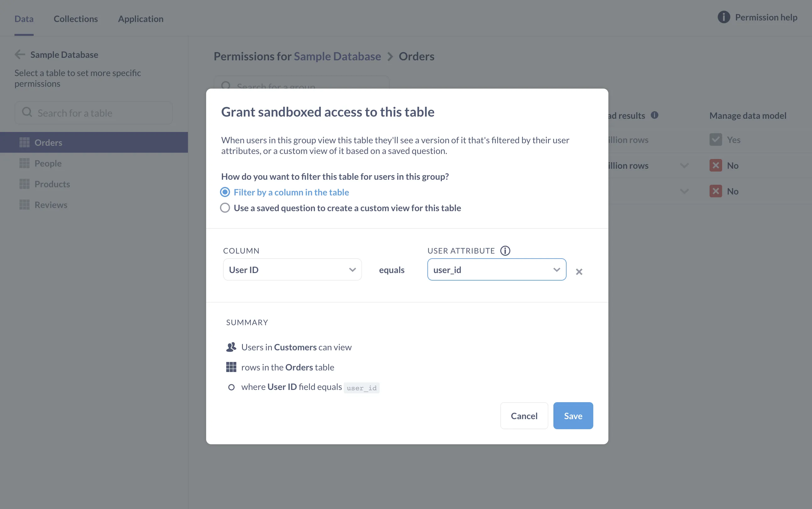Click the back arrow to Sample Database
This screenshot has width=812, height=509.
[x=19, y=55]
